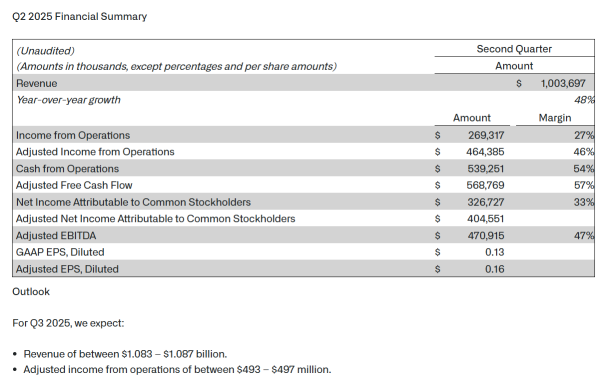
Task: Select the 'Q2 2025 Financial Summary' heading
Action: [x=79, y=17]
